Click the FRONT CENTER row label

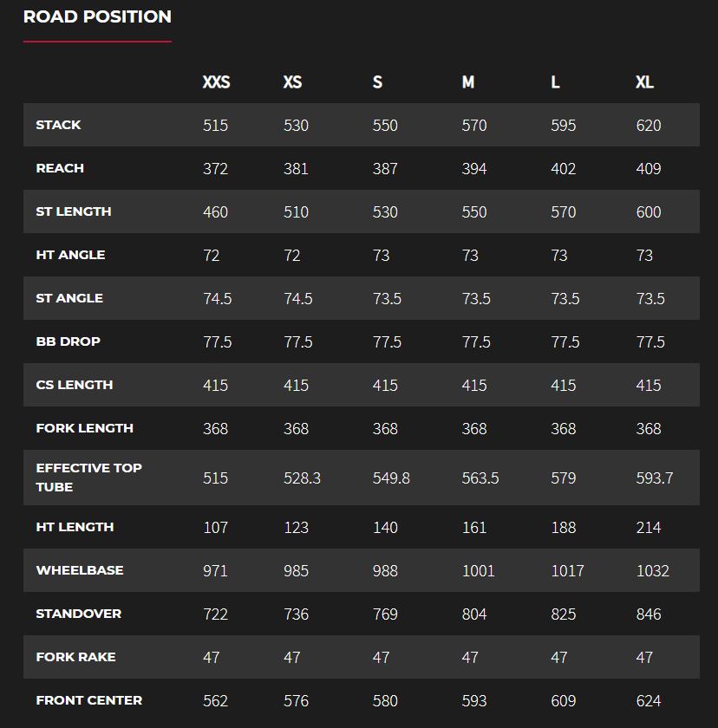pyautogui.click(x=88, y=700)
